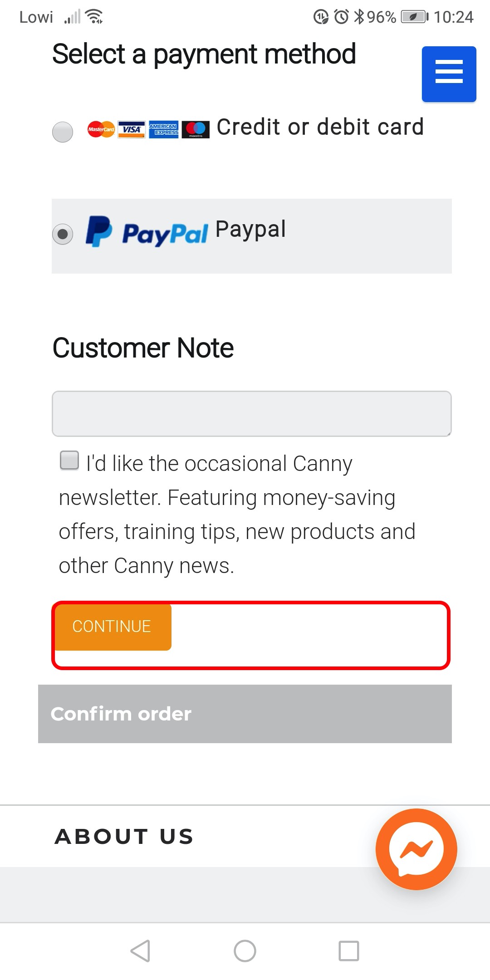This screenshot has width=490, height=980.
Task: Select the Credit or debit card radio
Action: [x=63, y=132]
